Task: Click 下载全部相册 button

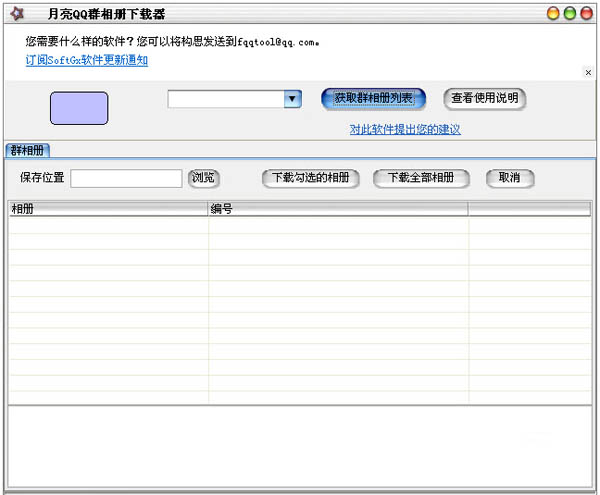Action: (421, 178)
